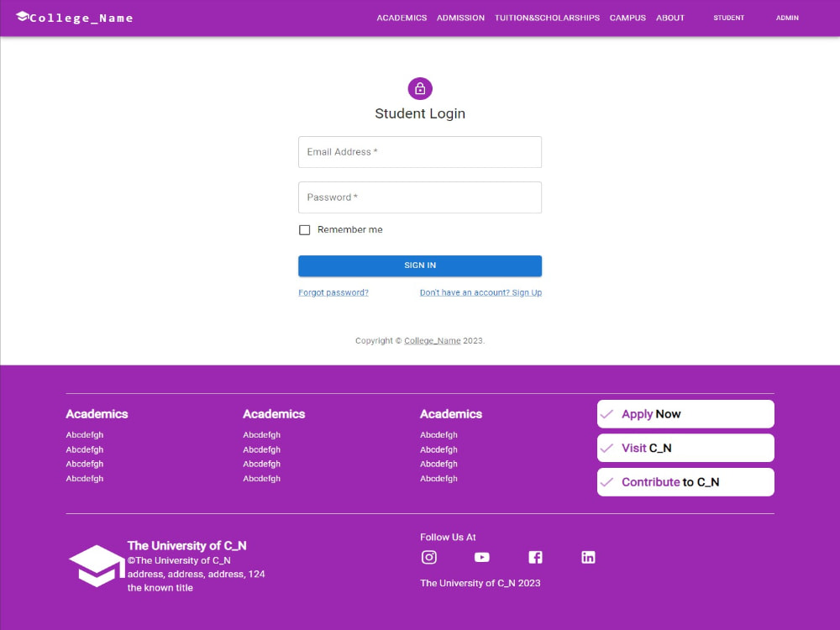Viewport: 840px width, 630px height.
Task: Click inside the Email Address field
Action: pyautogui.click(x=420, y=152)
